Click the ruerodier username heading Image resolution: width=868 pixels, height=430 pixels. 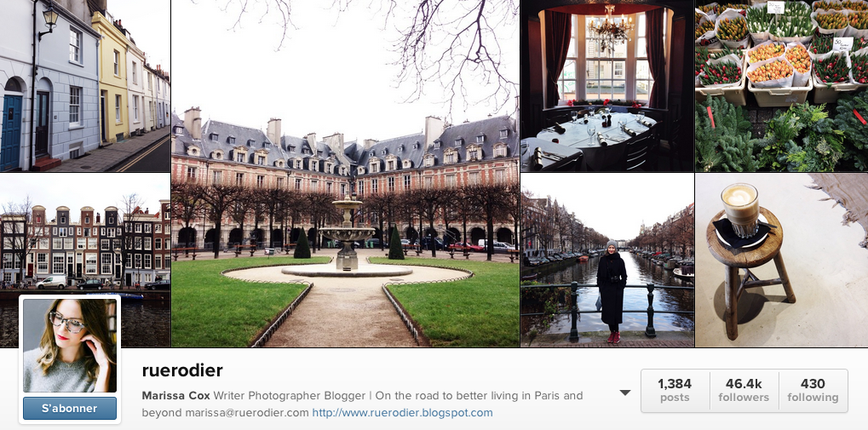click(x=182, y=370)
